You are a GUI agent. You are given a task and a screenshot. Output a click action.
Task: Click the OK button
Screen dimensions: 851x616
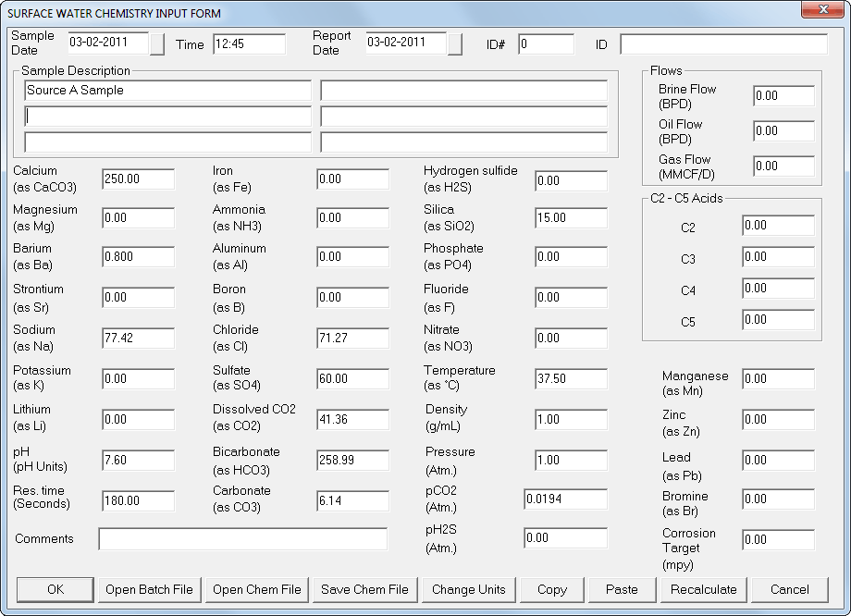click(x=55, y=589)
